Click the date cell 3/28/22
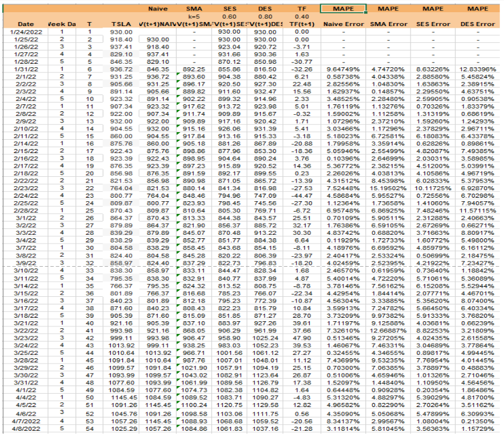 coord(26,361)
